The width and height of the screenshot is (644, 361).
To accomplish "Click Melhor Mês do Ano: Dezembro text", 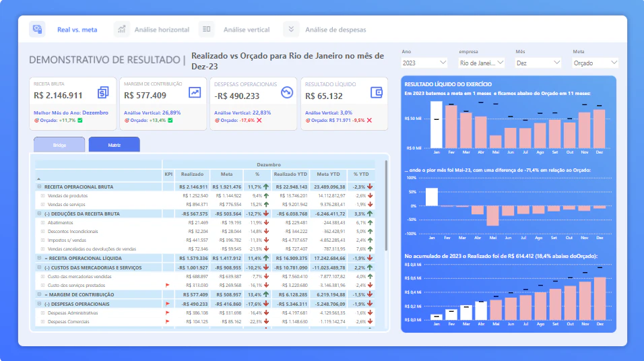I will (x=71, y=112).
